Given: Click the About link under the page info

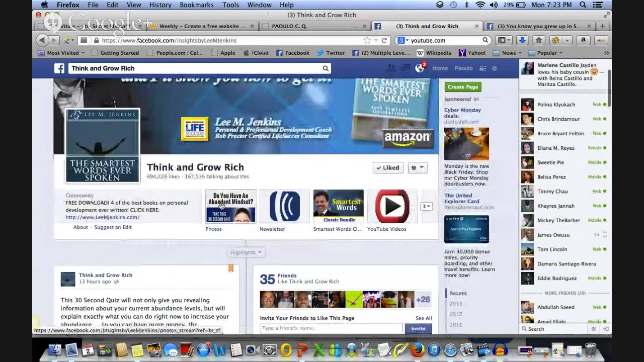Looking at the screenshot, I should (80, 227).
